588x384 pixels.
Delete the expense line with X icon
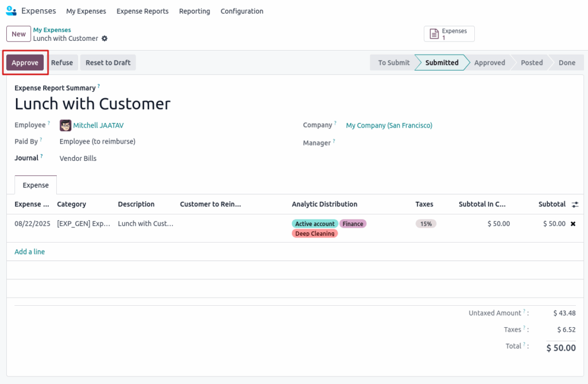click(x=572, y=224)
